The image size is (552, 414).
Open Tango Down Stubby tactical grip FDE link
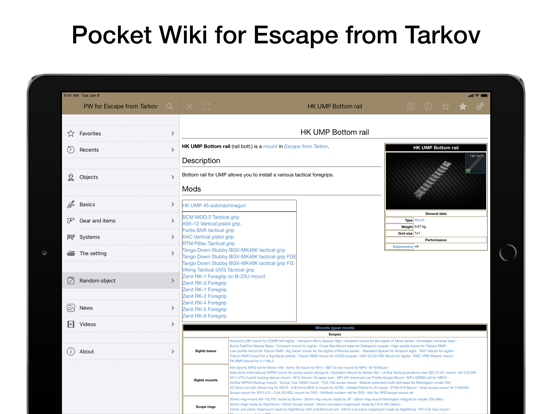coord(239,257)
